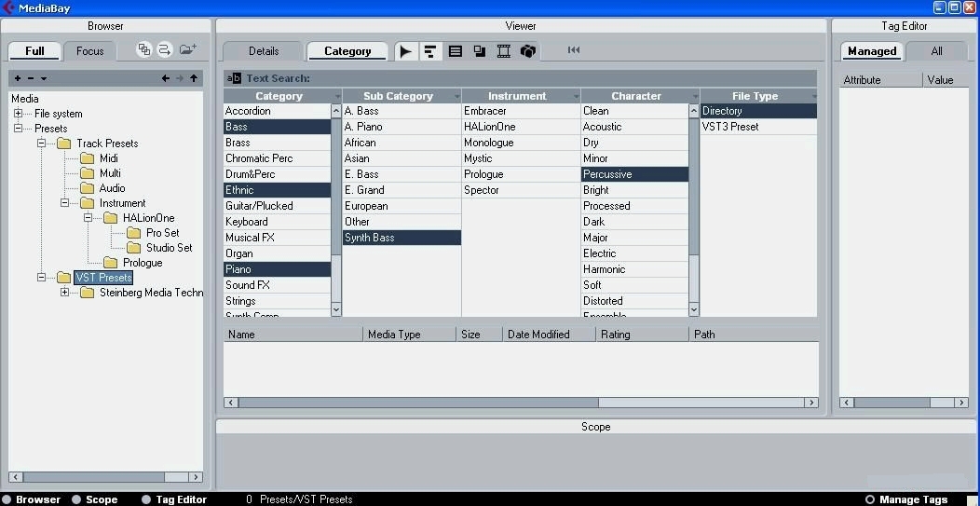Image resolution: width=980 pixels, height=506 pixels.
Task: Click Category list scroll down arrow
Action: pos(336,309)
